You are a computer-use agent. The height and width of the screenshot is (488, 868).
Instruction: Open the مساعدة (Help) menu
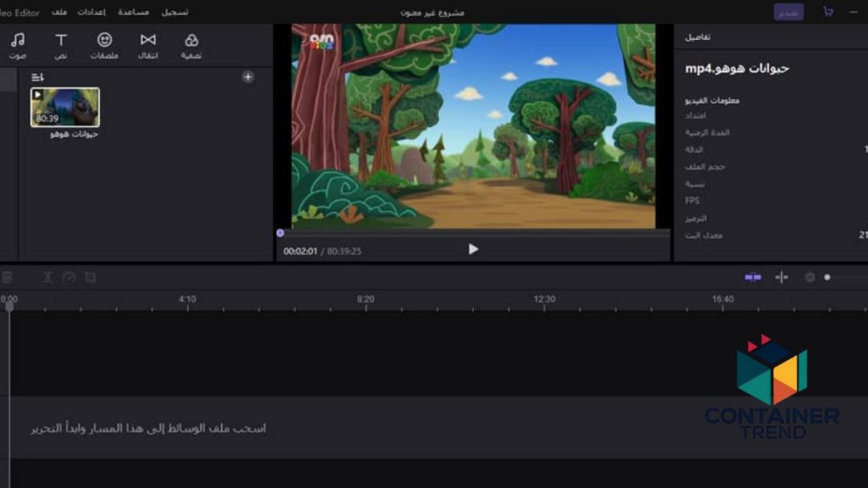[x=133, y=12]
